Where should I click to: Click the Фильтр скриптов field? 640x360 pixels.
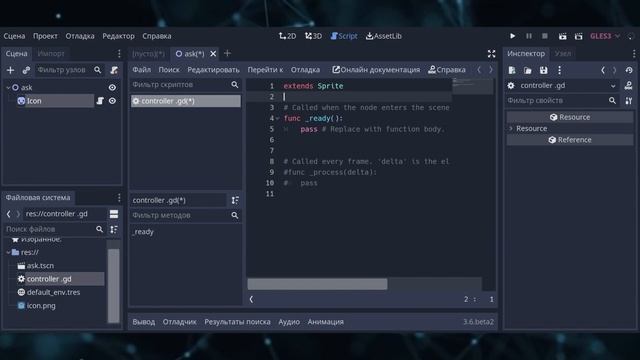(x=186, y=84)
